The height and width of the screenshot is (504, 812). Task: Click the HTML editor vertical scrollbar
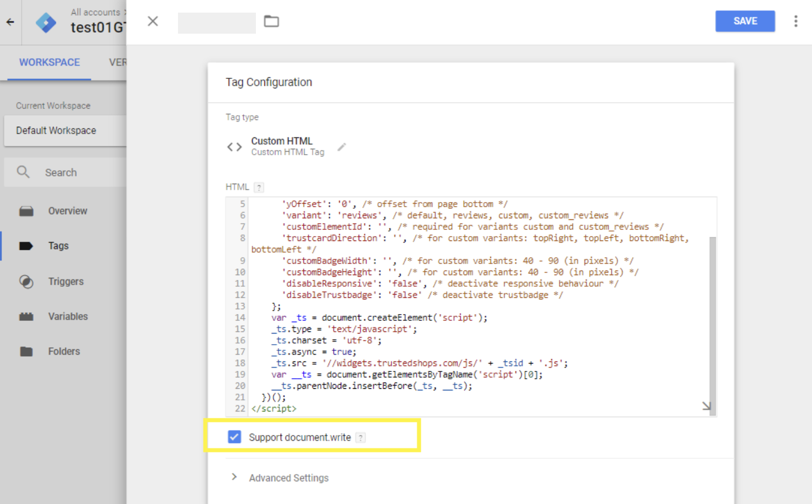coord(712,325)
